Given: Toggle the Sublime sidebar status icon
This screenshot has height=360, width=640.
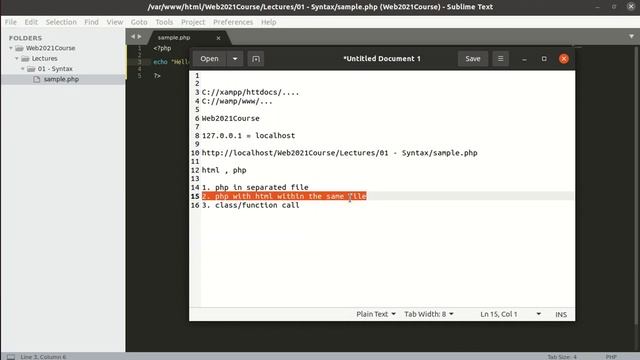Looking at the screenshot, I should pos(11,357).
